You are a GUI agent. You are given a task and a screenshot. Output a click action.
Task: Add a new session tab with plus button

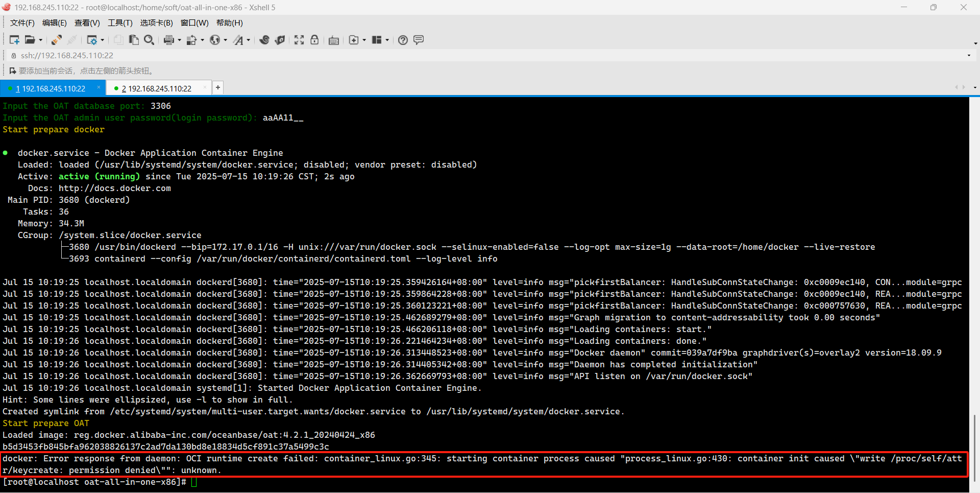218,87
